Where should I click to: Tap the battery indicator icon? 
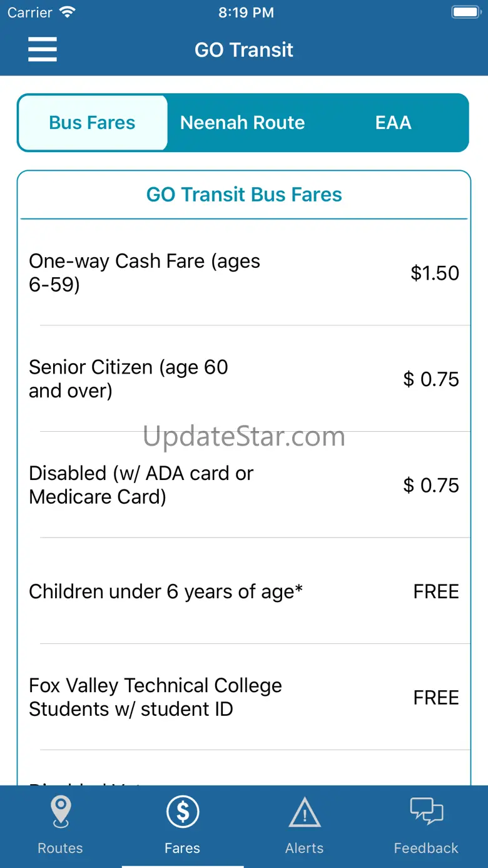(465, 13)
